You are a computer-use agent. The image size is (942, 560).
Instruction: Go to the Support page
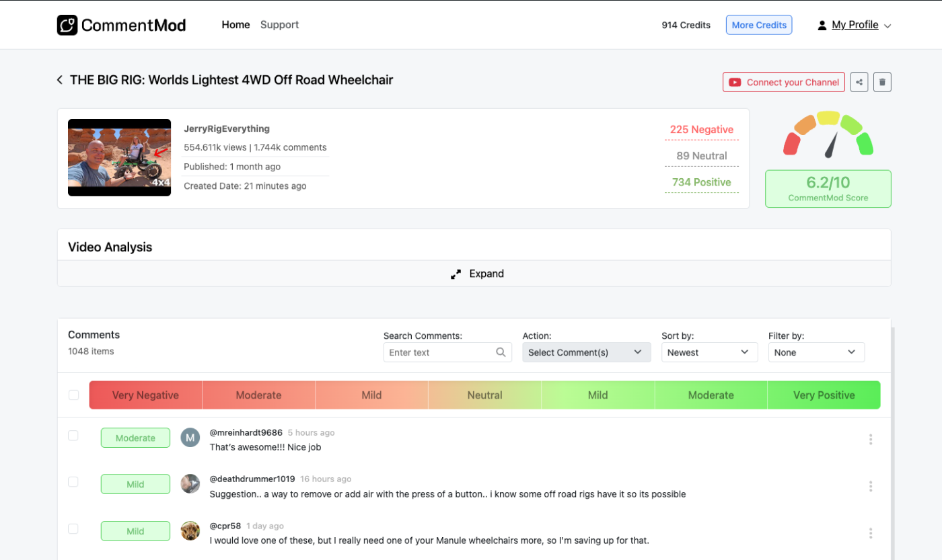(x=279, y=25)
